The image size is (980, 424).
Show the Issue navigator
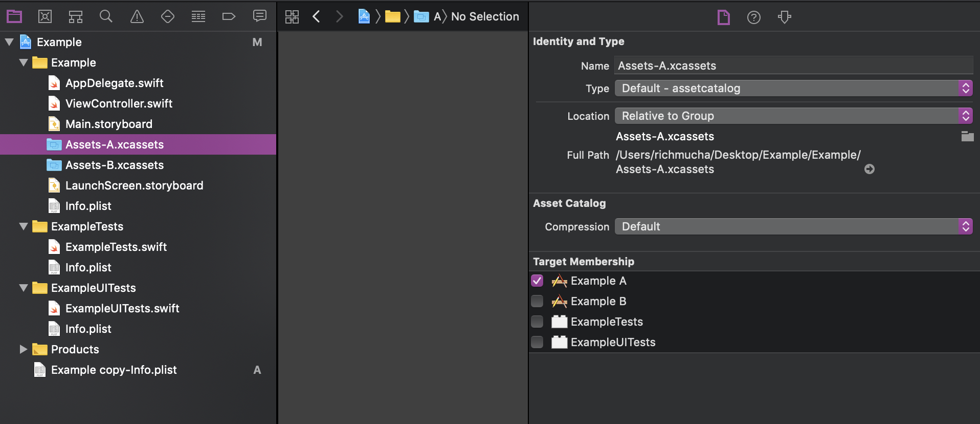point(137,17)
